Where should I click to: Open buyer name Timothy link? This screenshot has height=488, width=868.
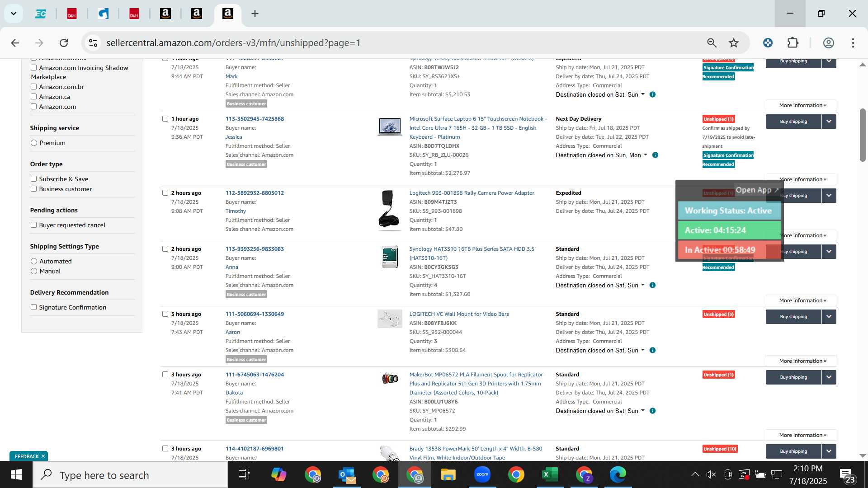(x=236, y=211)
